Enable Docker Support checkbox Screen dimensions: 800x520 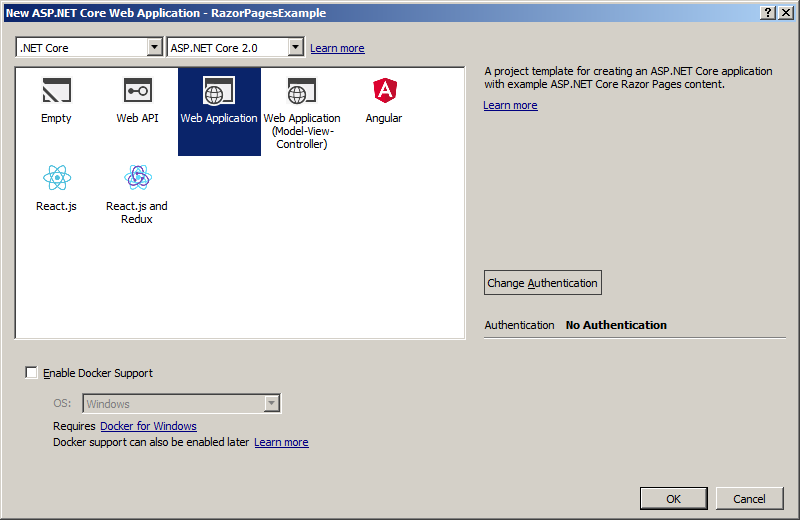(32, 373)
